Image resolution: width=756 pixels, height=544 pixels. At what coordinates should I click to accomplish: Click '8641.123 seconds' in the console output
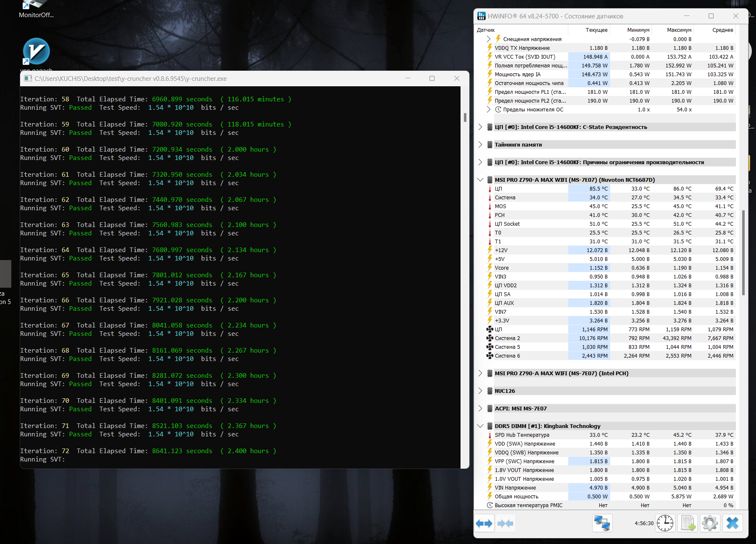(182, 451)
